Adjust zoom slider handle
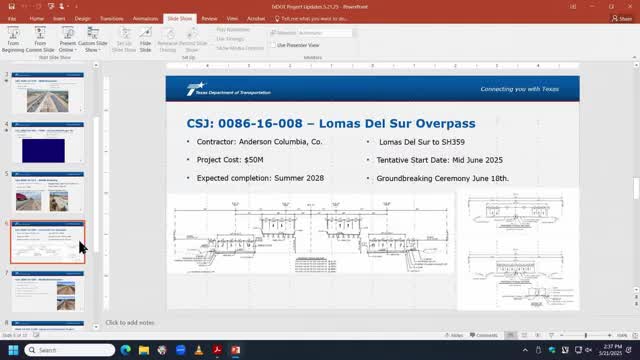The height and width of the screenshot is (360, 640). tap(586, 335)
